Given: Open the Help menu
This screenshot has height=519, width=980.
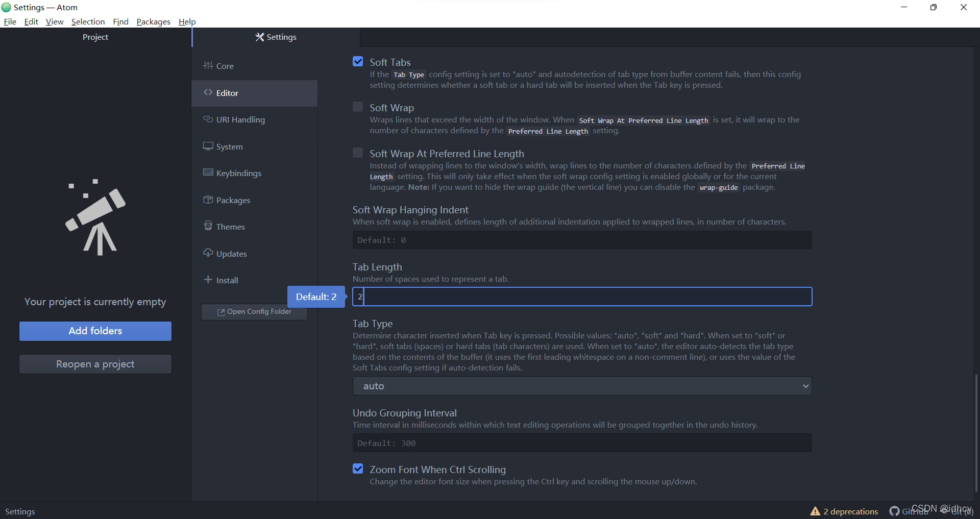Looking at the screenshot, I should click(187, 21).
